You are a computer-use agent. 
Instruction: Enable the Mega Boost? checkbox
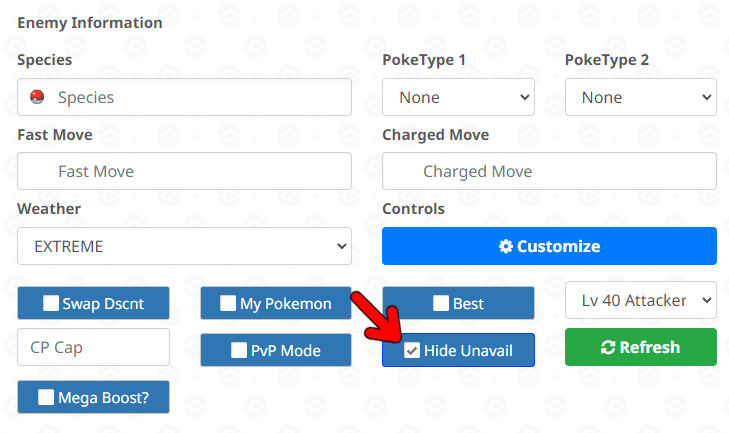(x=46, y=397)
